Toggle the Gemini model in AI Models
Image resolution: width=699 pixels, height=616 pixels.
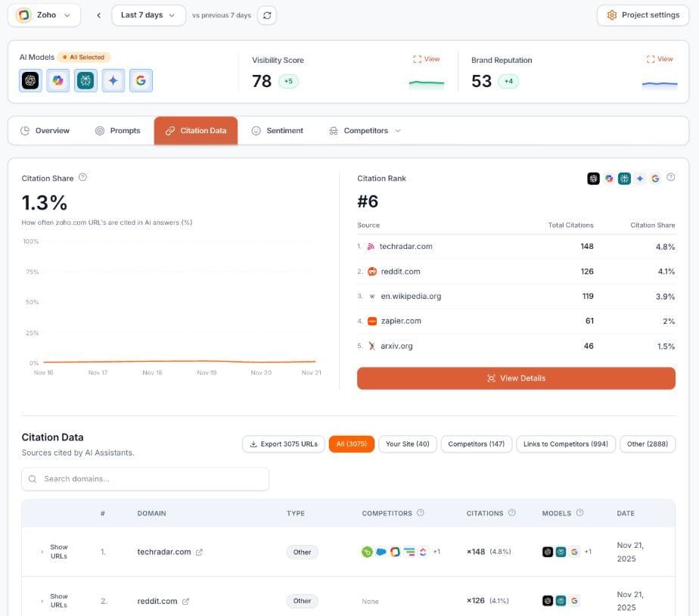pos(113,80)
